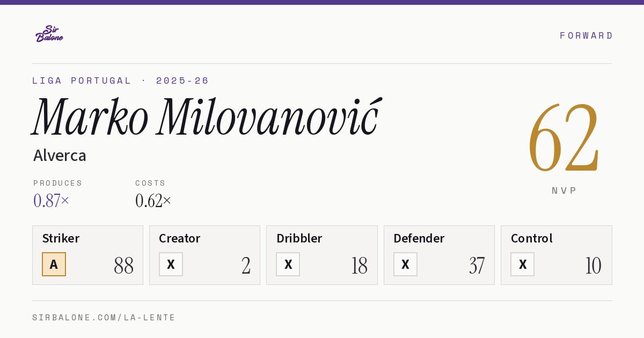Select the Control grade X badge
644x338 pixels.
click(x=522, y=264)
